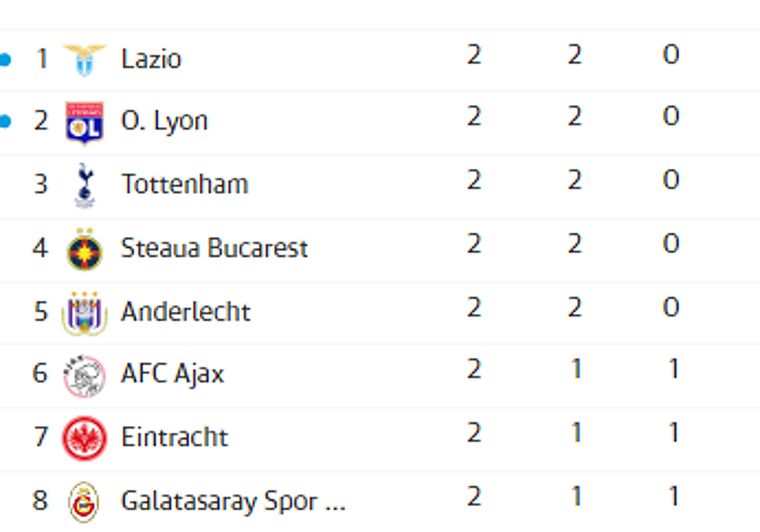760x532 pixels.
Task: Click the Steaua Bucarest club badge
Action: point(84,249)
